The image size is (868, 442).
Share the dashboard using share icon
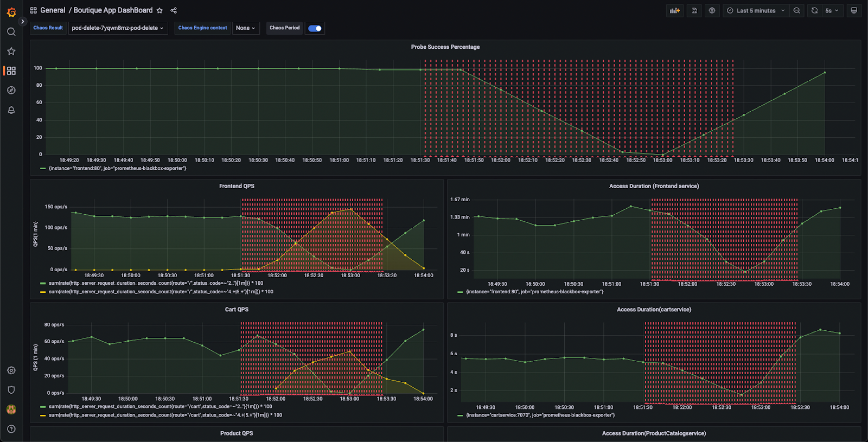pyautogui.click(x=174, y=10)
